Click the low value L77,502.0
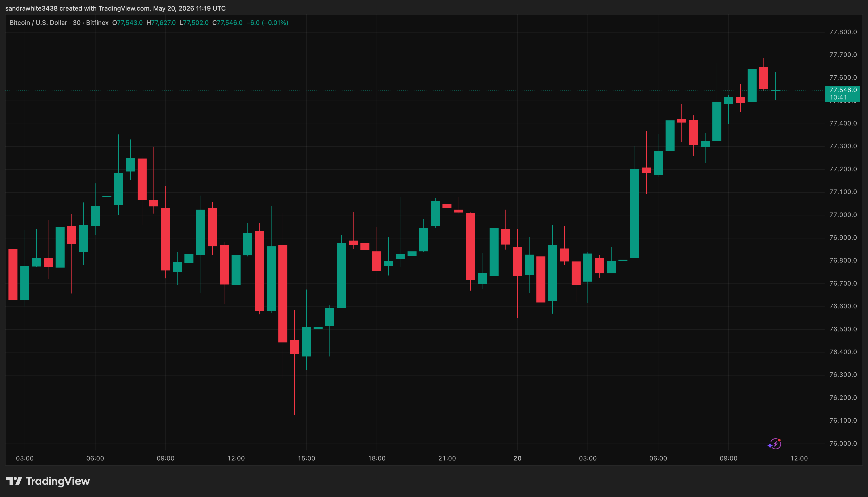This screenshot has height=497, width=868. click(194, 22)
